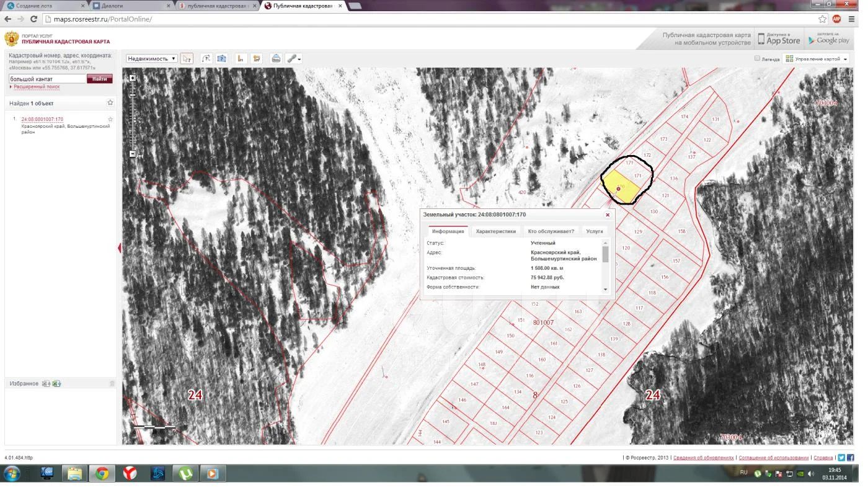Switch to the Услуги tab
Image resolution: width=868 pixels, height=493 pixels.
point(595,231)
